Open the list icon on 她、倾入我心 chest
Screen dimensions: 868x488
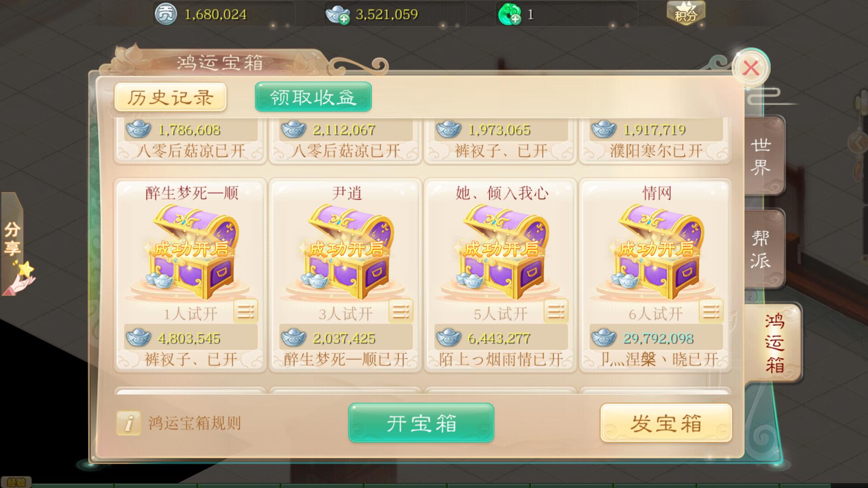(556, 311)
